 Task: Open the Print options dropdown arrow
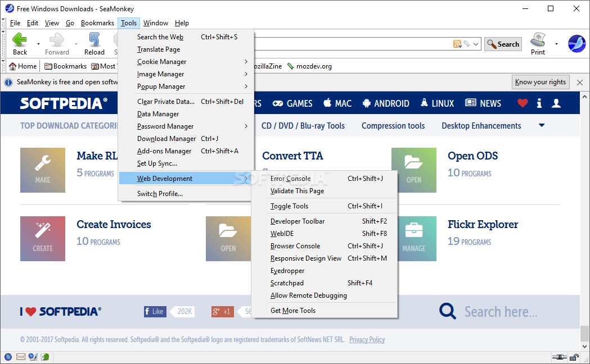(556, 44)
